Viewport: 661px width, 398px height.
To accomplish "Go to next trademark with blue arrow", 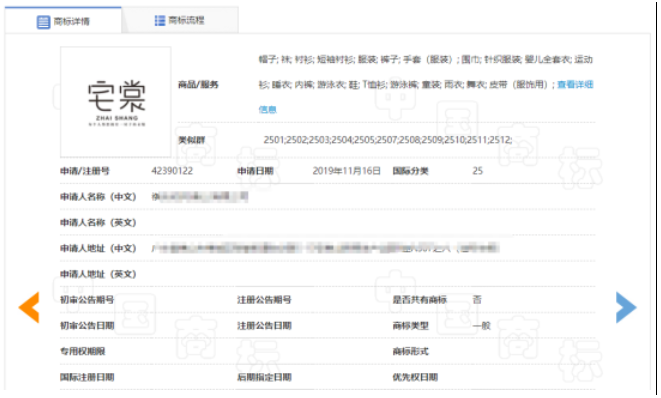I will (626, 307).
